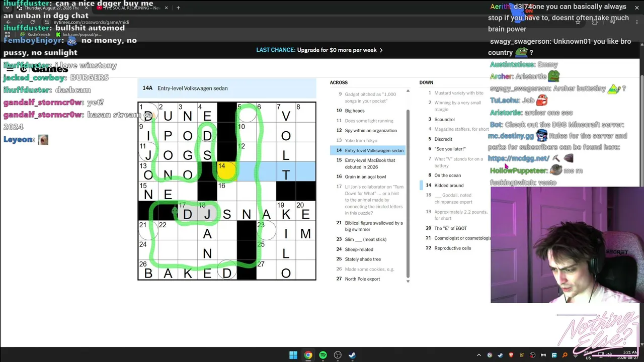
Task: Select clue 1 Down Mustard variety
Action: [x=454, y=93]
